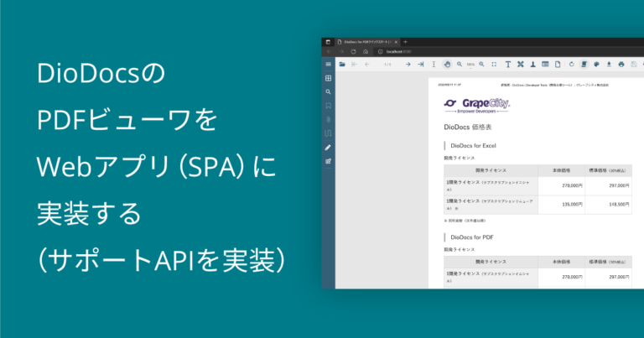Go to next page arrow
This screenshot has height=338, width=644.
click(408, 65)
